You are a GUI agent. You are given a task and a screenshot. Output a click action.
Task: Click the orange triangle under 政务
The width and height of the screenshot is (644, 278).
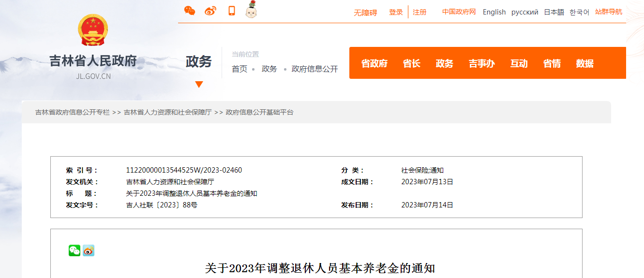tap(199, 85)
